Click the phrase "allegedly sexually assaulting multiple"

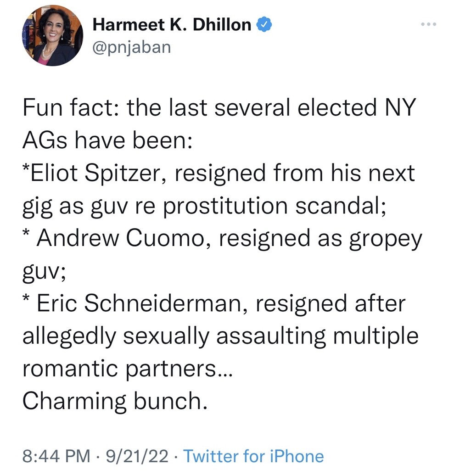220,336
